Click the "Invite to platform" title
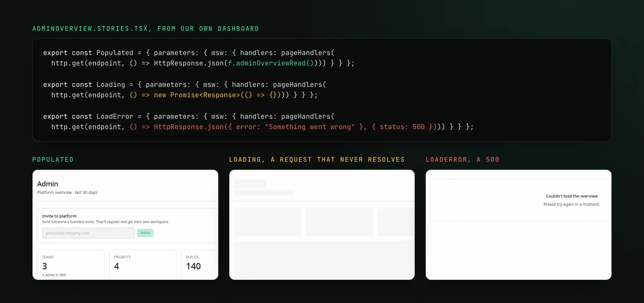The image size is (644, 303). coord(59,216)
